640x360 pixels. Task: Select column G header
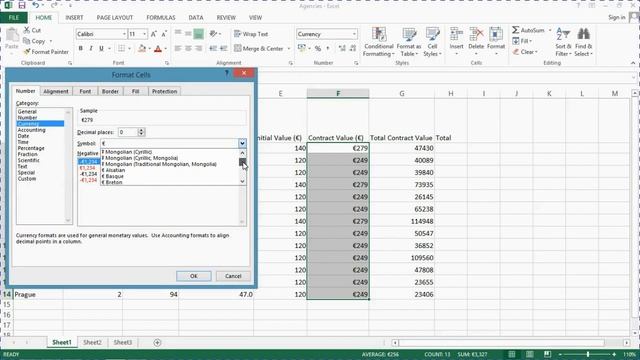point(402,93)
